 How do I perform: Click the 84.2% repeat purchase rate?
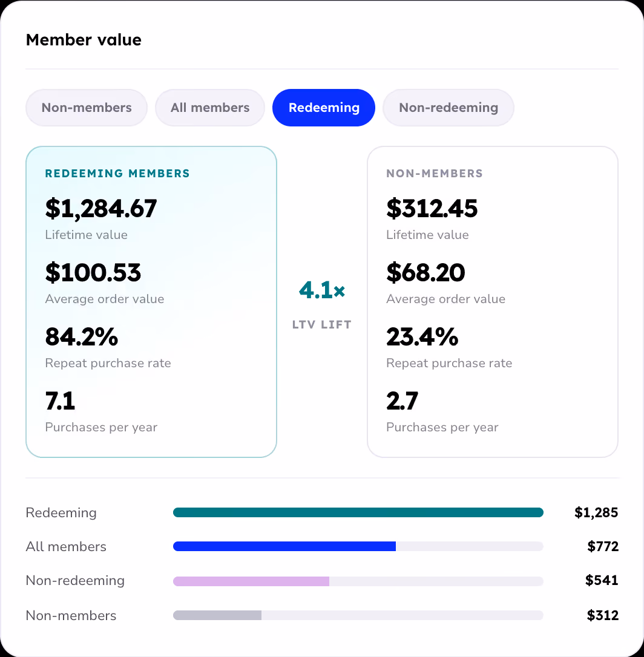(82, 336)
